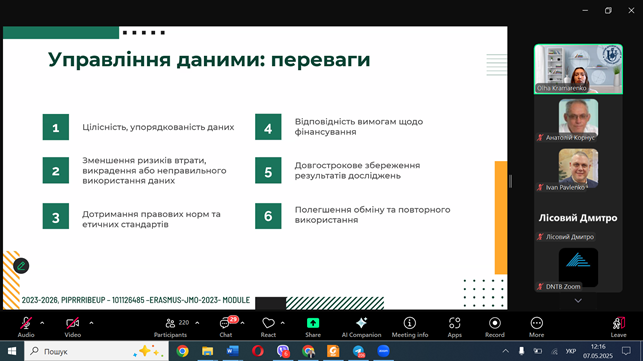
Task: Click text 'Цілісність, упорядкованість даних'
Action: pos(158,127)
